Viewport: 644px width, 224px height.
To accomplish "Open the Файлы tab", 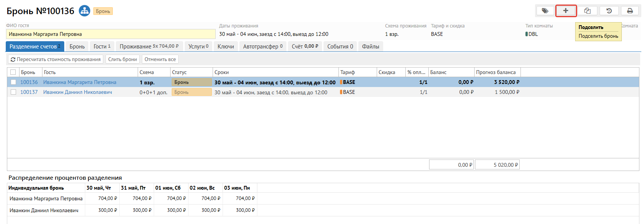I will (x=371, y=46).
